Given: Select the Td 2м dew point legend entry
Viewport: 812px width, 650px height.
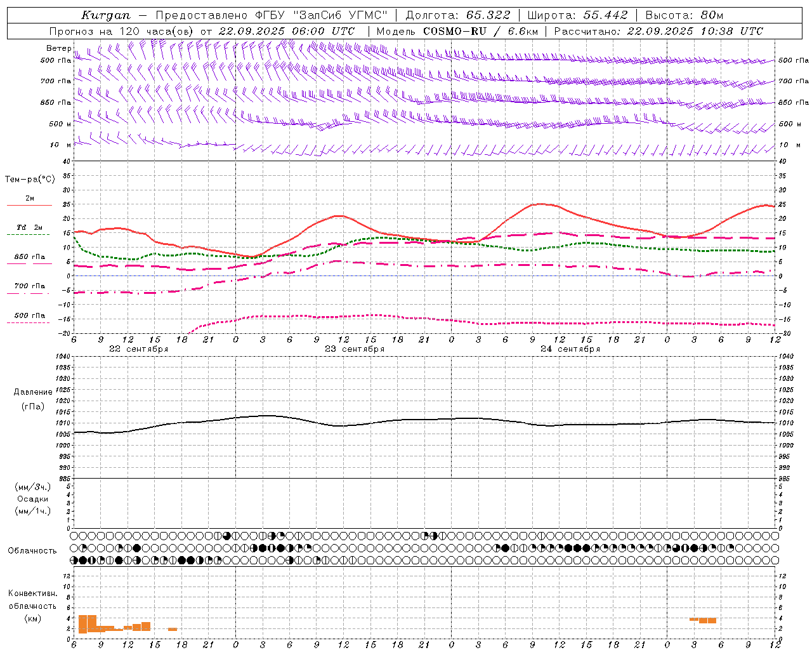Looking at the screenshot, I should 30,227.
